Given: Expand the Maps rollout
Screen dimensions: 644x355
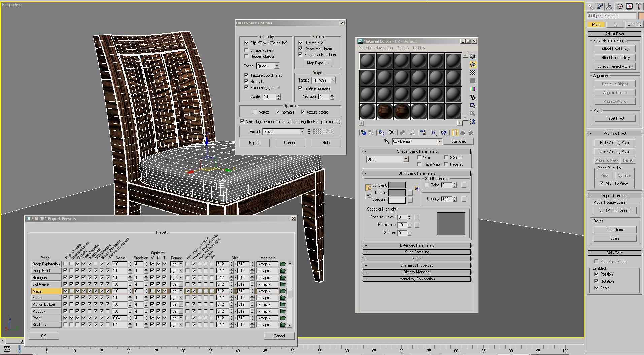Looking at the screenshot, I should pos(417,259).
